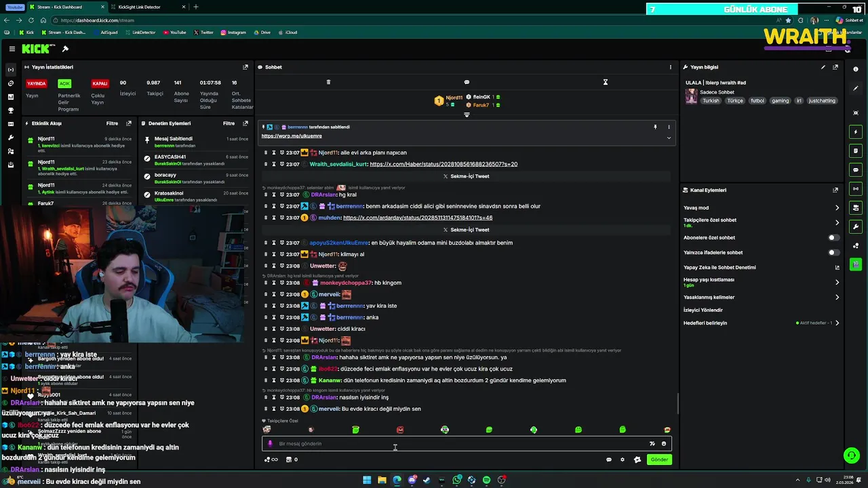Open Filtre dropdown in Etkinlik Akışı
Screen dimensions: 868x488
112,123
